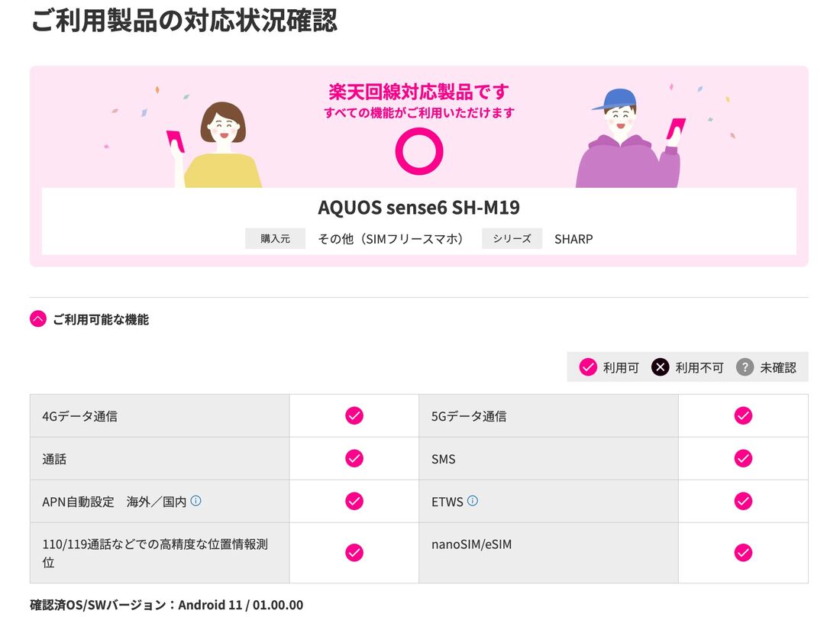The height and width of the screenshot is (617, 840).
Task: Click the checkmark in the ETWS row
Action: (743, 501)
